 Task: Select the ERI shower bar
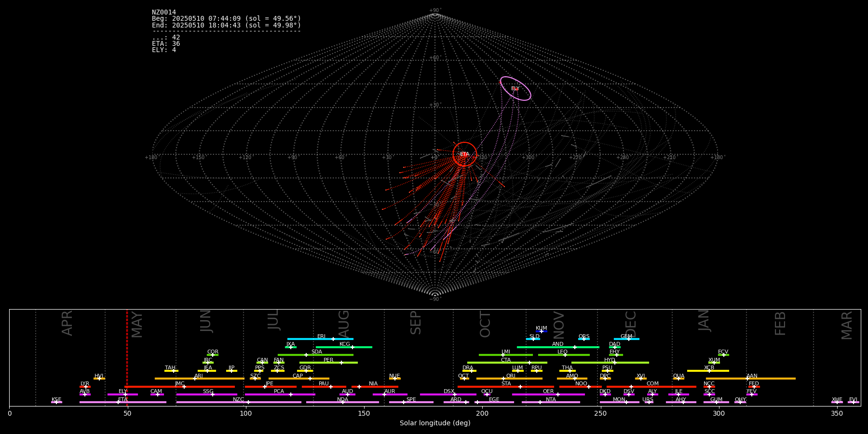[320, 339]
